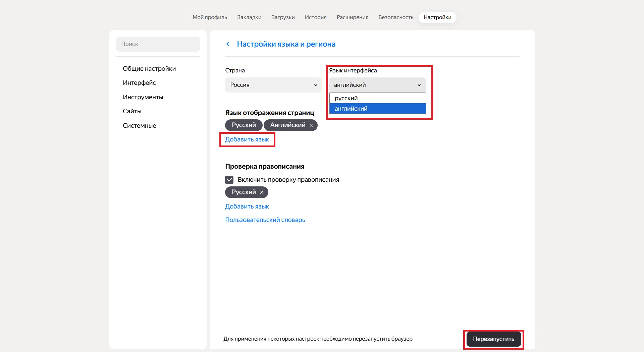Remove Русский from spellcheck languages
This screenshot has width=644, height=352.
point(262,192)
